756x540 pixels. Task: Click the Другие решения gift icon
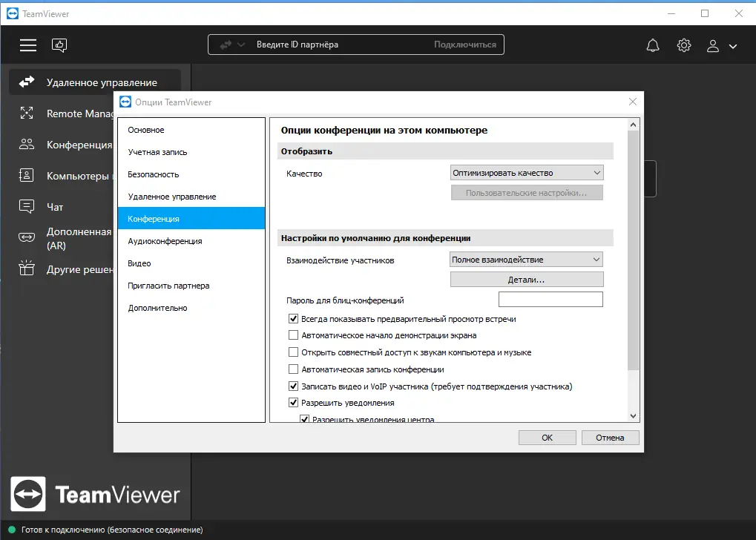[x=27, y=268]
